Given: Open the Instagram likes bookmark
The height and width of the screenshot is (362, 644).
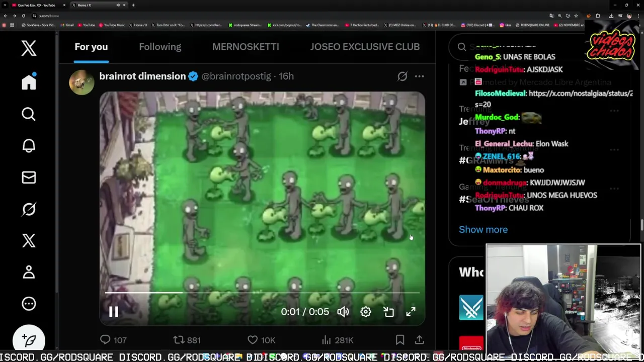Looking at the screenshot, I should (506, 25).
